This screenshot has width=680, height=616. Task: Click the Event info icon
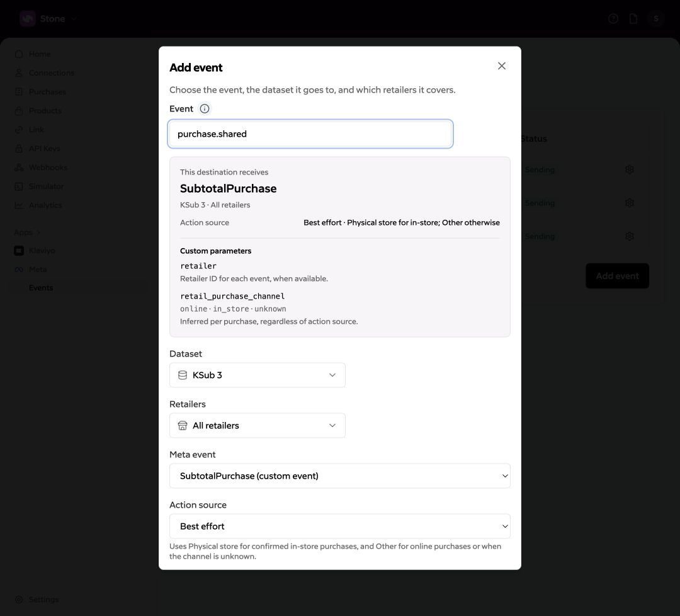click(204, 109)
